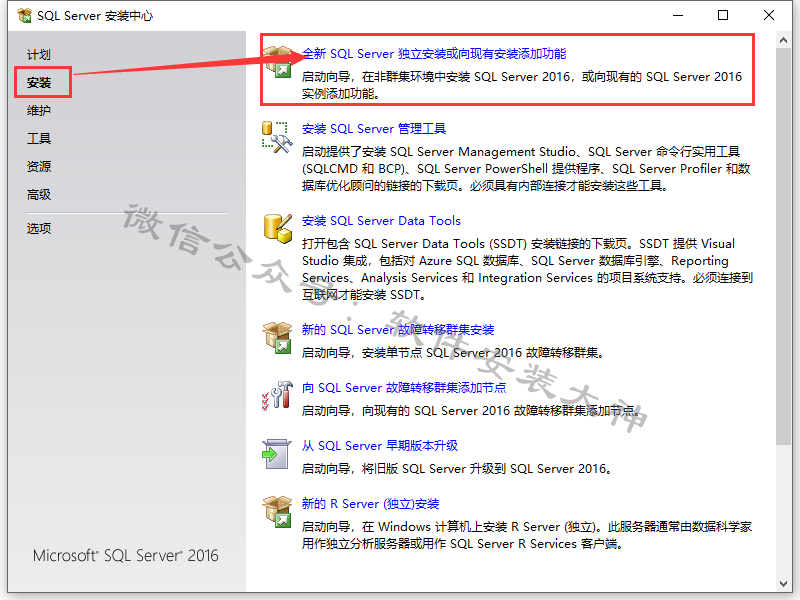Open the 新的 R Server (独立)安装 link

click(x=370, y=504)
